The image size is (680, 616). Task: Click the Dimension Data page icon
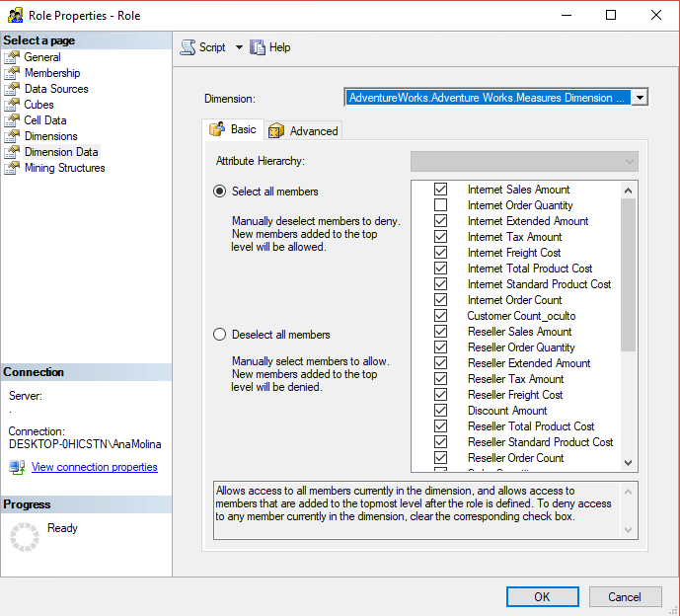pos(12,152)
